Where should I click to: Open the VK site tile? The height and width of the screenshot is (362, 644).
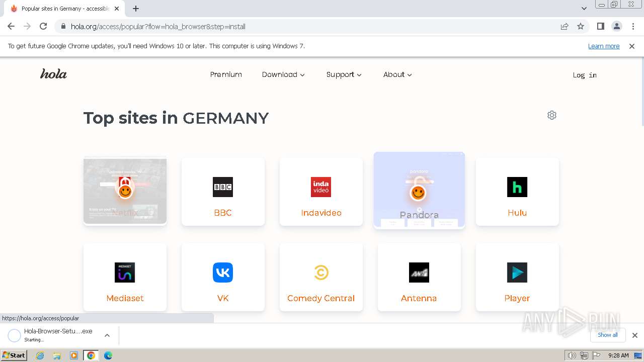coord(223,277)
